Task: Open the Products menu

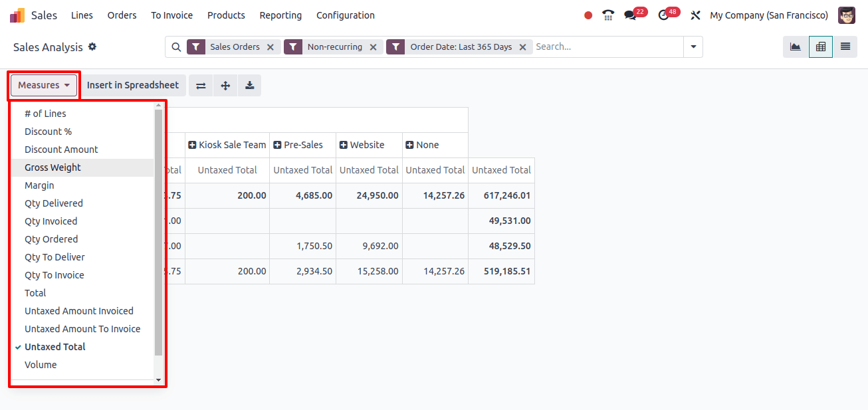Action: 226,15
